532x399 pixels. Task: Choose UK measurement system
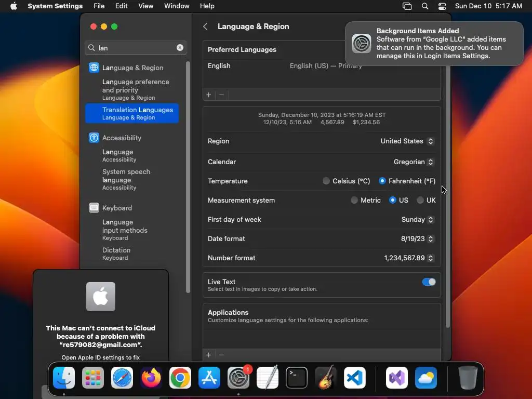(420, 200)
